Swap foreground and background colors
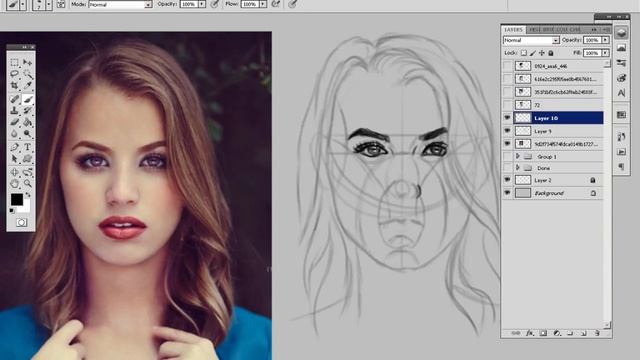 pyautogui.click(x=28, y=195)
